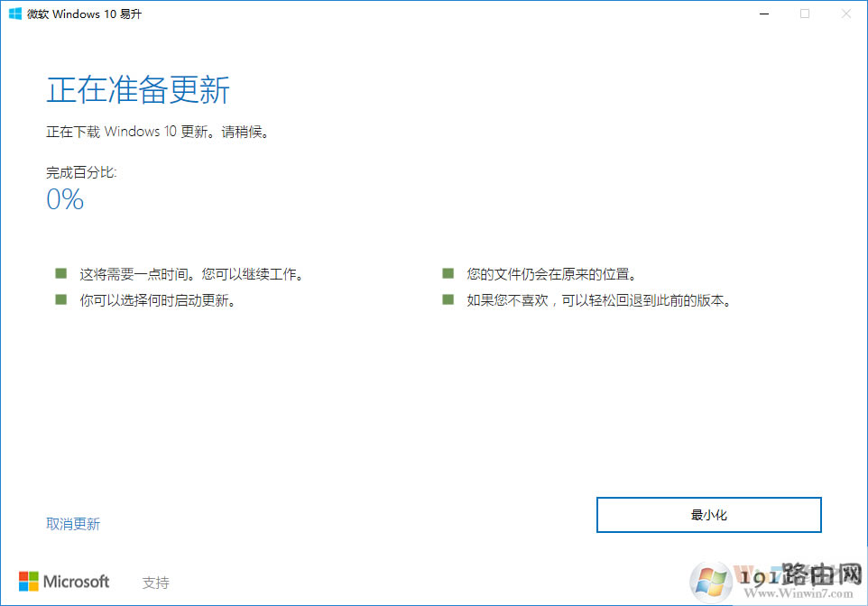The width and height of the screenshot is (868, 606).
Task: Click the "正在准备更新" heading
Action: pyautogui.click(x=138, y=91)
